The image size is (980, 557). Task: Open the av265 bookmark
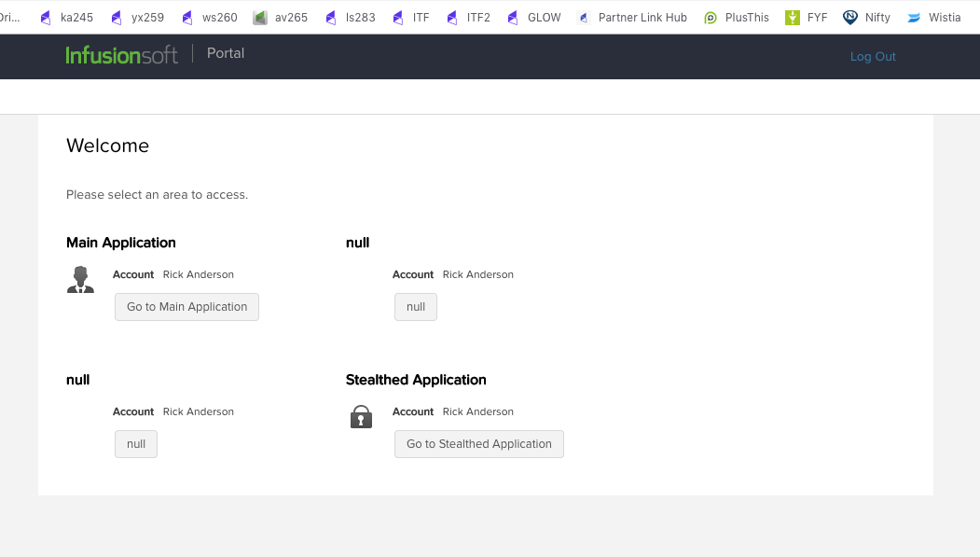click(x=281, y=17)
